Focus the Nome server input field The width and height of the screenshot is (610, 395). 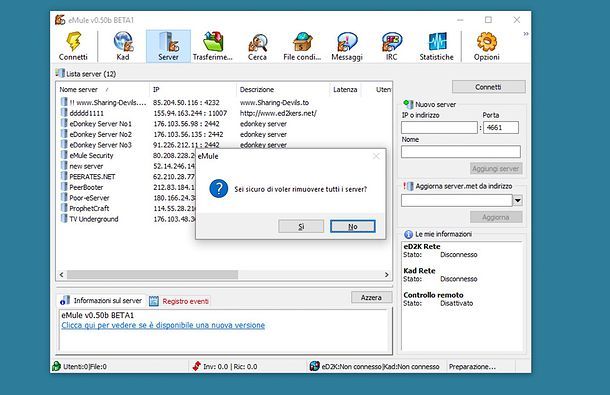pyautogui.click(x=461, y=151)
